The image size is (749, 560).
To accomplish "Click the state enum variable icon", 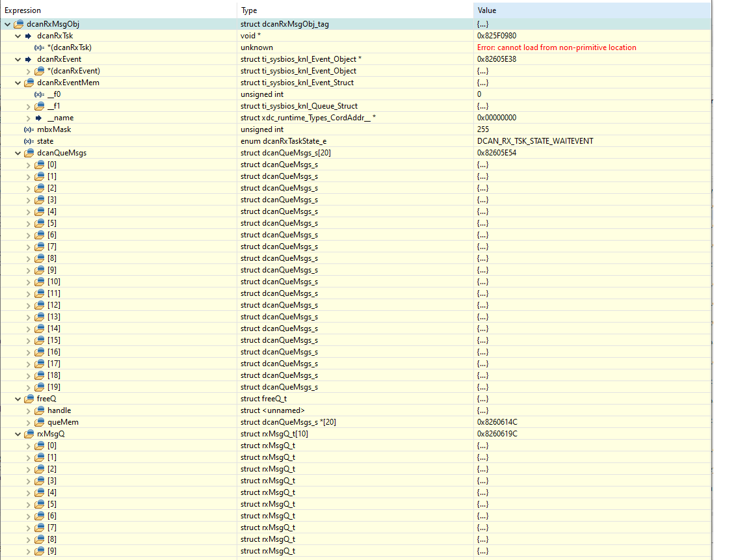I will [29, 141].
